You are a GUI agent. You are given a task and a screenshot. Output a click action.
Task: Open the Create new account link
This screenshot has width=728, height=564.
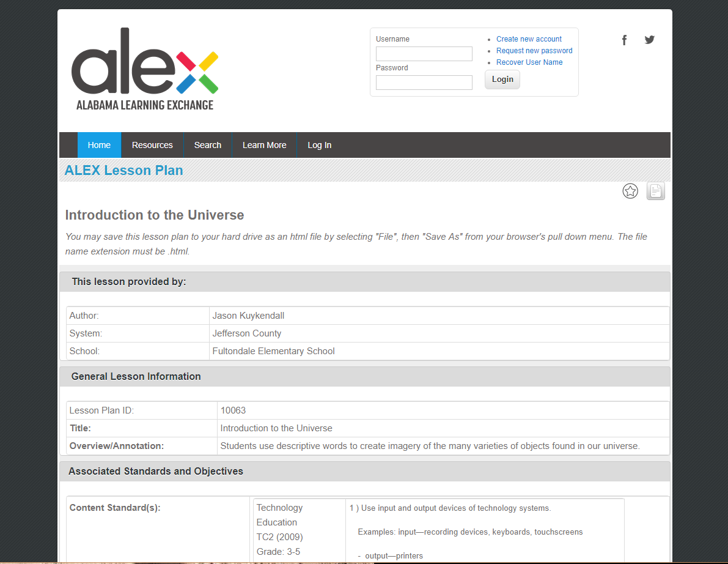tap(529, 39)
